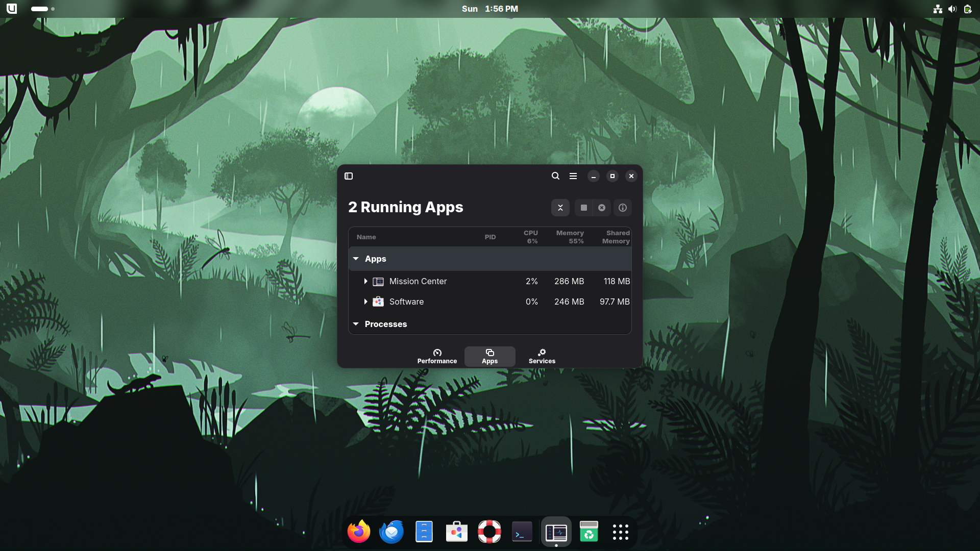Expand the Software row
Screen dimensions: 980x551
(x=365, y=302)
